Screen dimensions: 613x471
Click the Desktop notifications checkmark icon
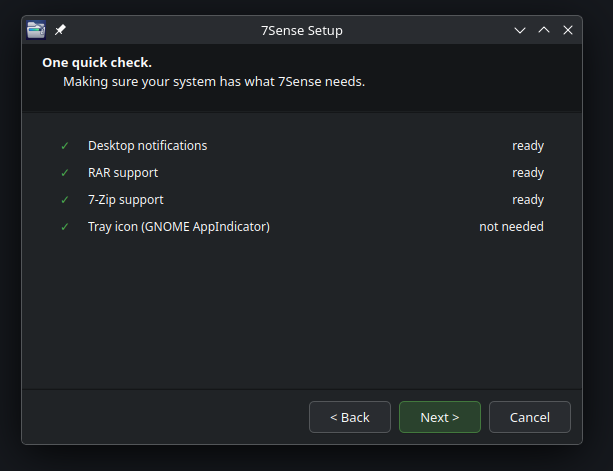65,146
